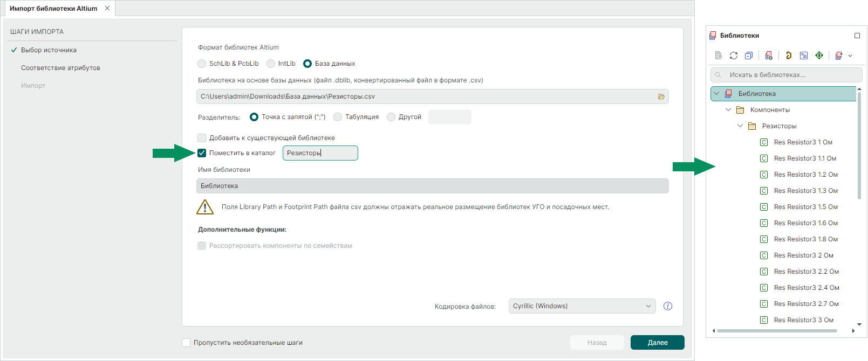
Task: Click the Резисторы folder icon in tree
Action: (x=752, y=126)
